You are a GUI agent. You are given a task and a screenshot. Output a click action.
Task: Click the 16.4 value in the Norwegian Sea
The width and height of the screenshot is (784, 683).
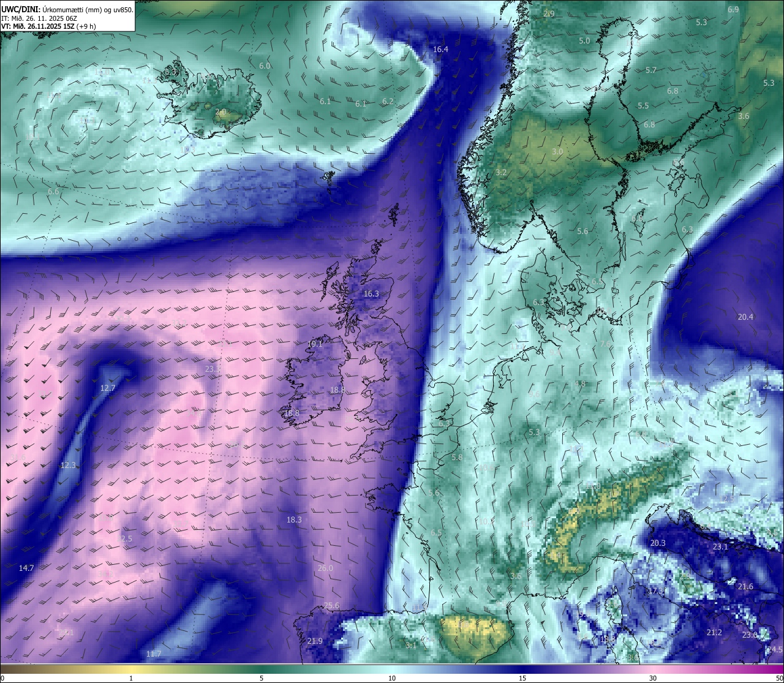pos(440,50)
